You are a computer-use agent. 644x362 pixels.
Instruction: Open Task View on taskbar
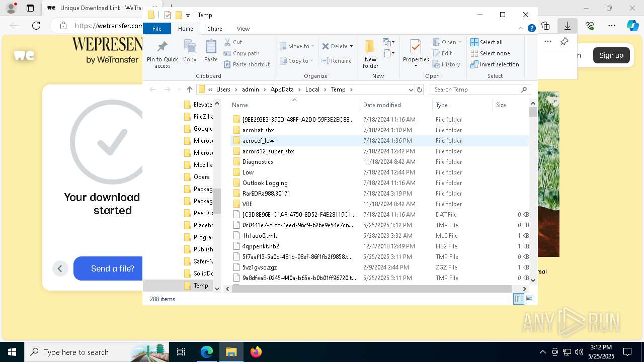pos(181,352)
